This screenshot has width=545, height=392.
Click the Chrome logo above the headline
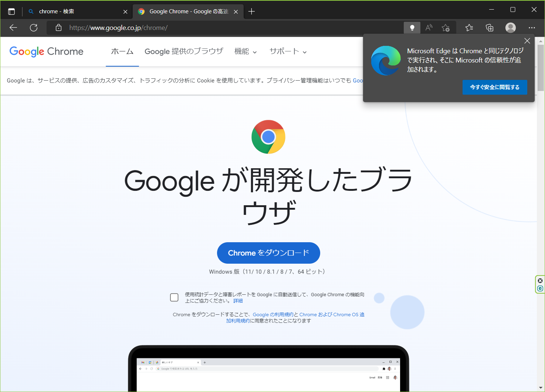tap(268, 137)
